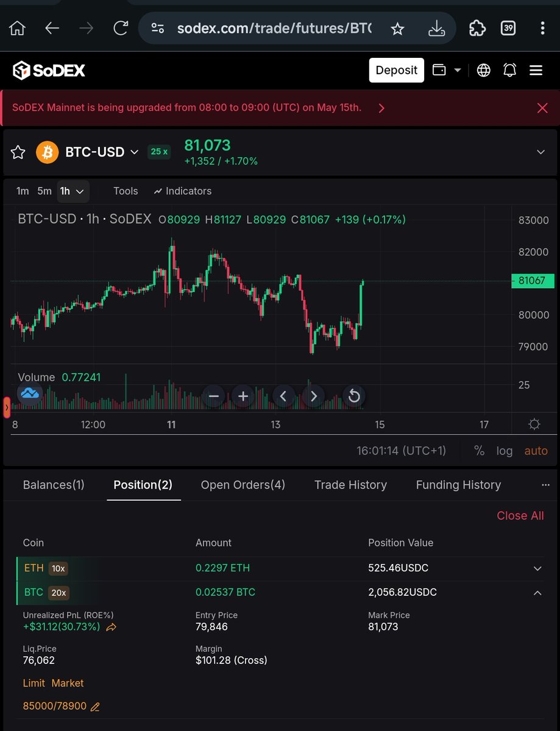Viewport: 560px width, 731px height.
Task: Click the 525.46USDC position value
Action: coord(399,568)
